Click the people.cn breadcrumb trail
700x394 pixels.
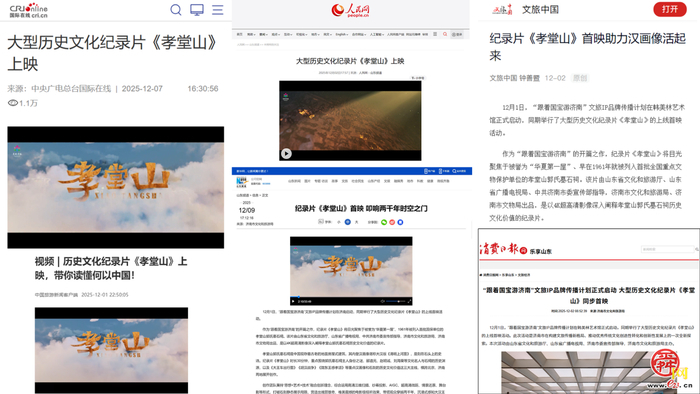point(258,45)
